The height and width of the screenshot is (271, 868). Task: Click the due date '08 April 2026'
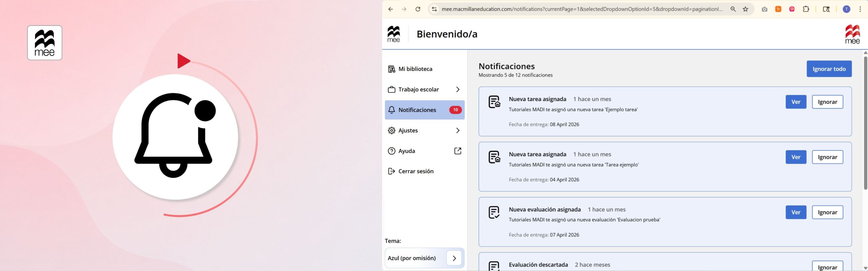click(x=564, y=125)
